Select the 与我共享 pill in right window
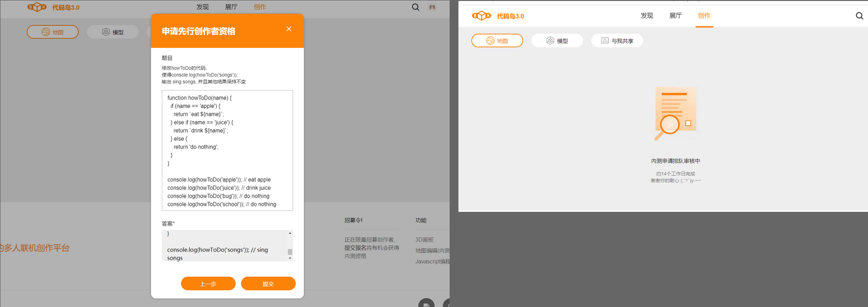 click(x=617, y=41)
